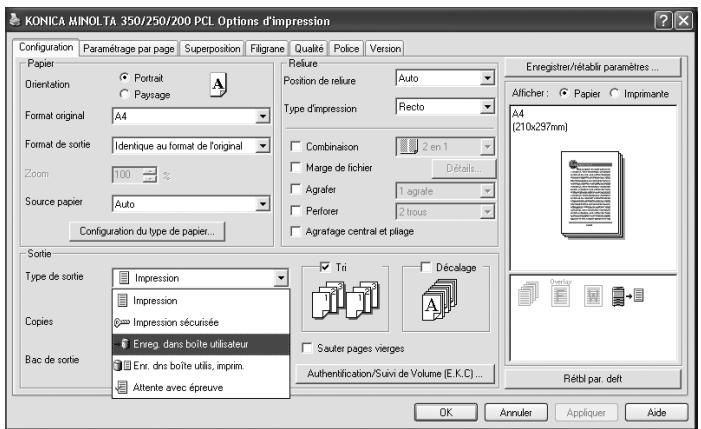
Task: Switch to the Superposition tab
Action: [x=212, y=48]
